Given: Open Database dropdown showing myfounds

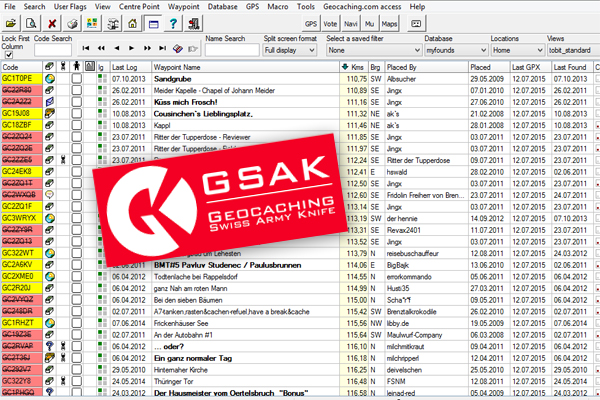Looking at the screenshot, I should [456, 50].
